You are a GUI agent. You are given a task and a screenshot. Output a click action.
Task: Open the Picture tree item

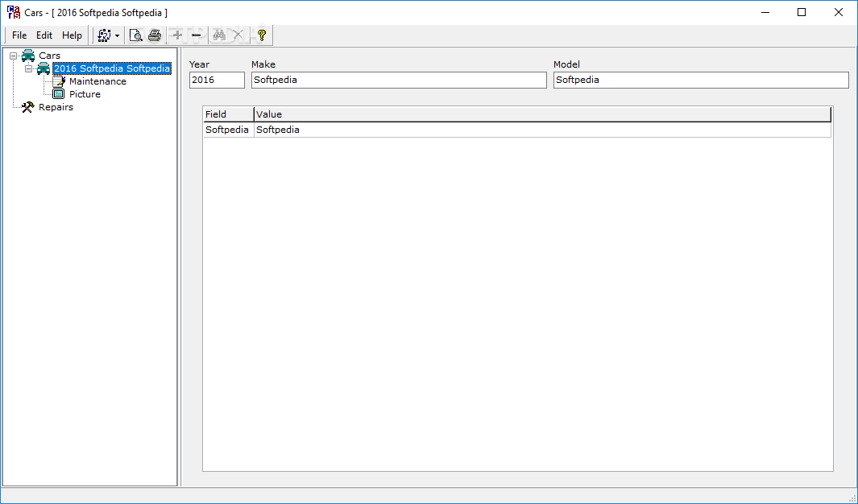click(85, 94)
